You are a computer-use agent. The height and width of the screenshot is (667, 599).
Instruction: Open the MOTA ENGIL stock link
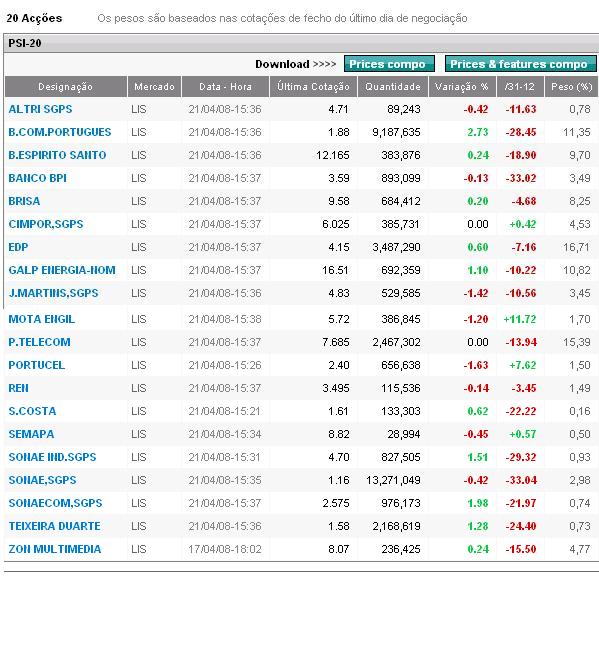tap(42, 319)
